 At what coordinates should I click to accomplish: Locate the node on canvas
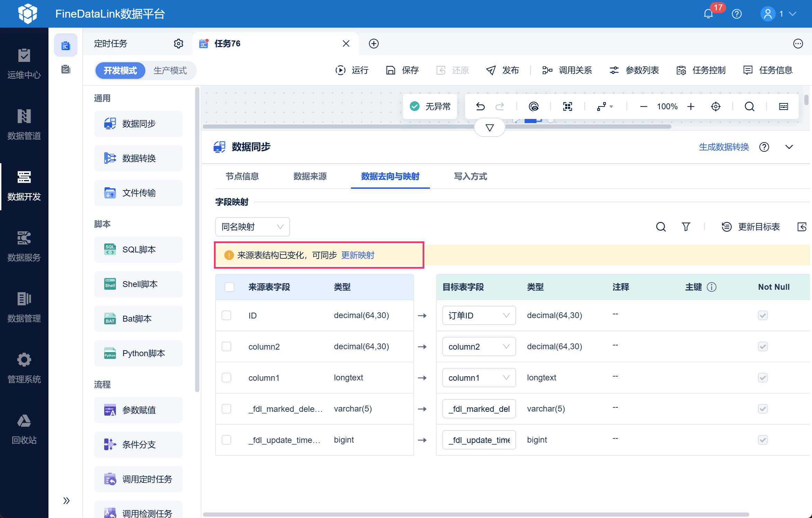pyautogui.click(x=716, y=107)
